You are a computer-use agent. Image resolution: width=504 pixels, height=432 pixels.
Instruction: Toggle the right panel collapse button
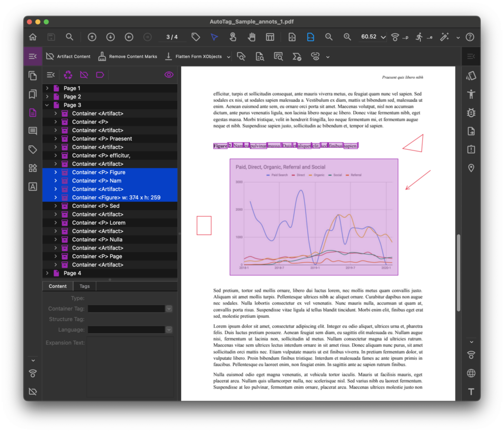471,57
